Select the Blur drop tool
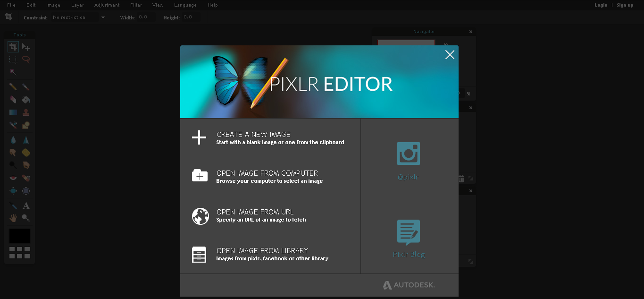The image size is (644, 299). 13,140
